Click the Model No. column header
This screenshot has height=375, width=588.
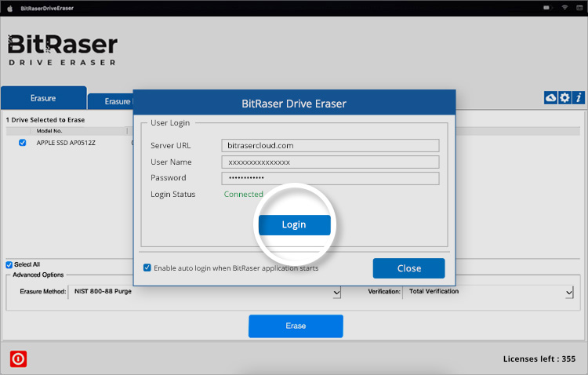[x=49, y=131]
